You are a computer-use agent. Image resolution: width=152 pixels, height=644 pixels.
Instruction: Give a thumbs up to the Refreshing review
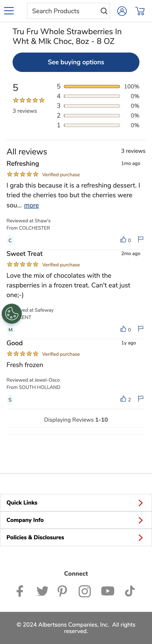pyautogui.click(x=124, y=239)
